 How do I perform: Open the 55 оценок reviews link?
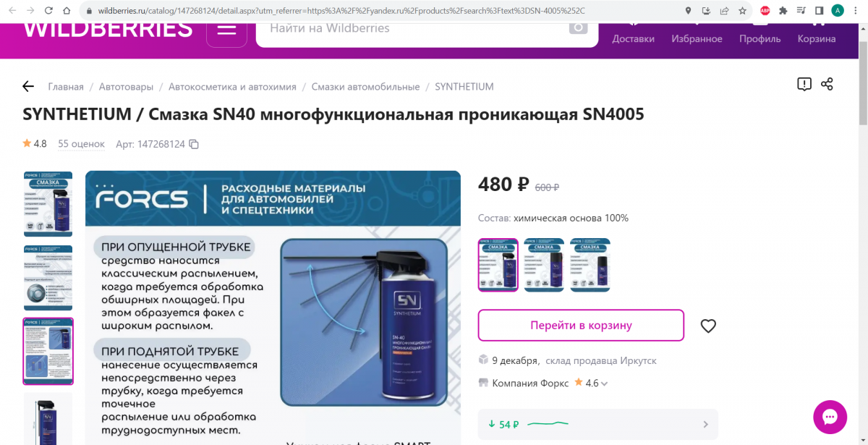(x=81, y=144)
